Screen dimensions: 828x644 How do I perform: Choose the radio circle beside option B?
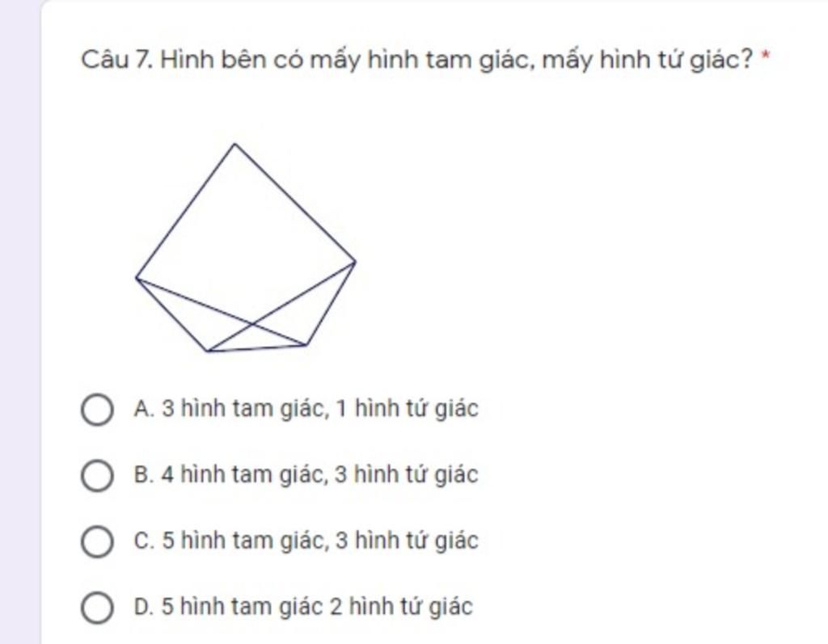pos(97,475)
